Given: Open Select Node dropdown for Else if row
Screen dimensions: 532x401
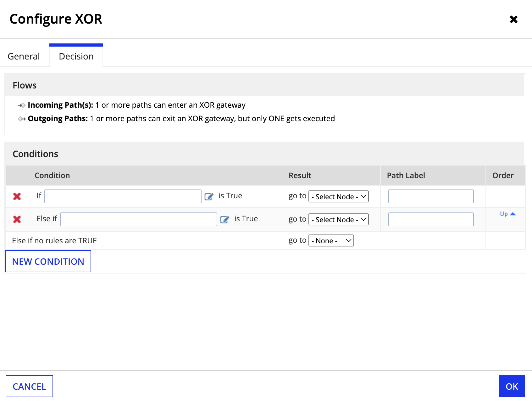Looking at the screenshot, I should pyautogui.click(x=339, y=220).
